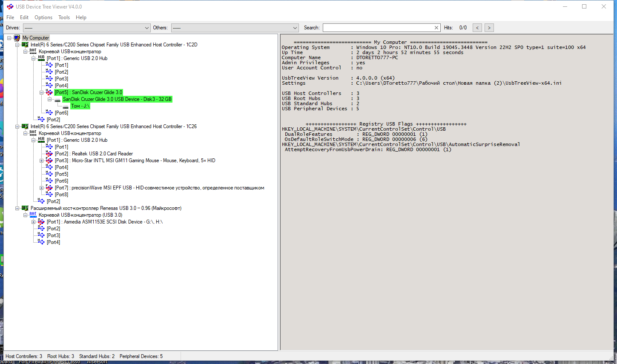Click 'Standard Hubs: 2' in the status bar
The image size is (617, 364).
pyautogui.click(x=97, y=356)
